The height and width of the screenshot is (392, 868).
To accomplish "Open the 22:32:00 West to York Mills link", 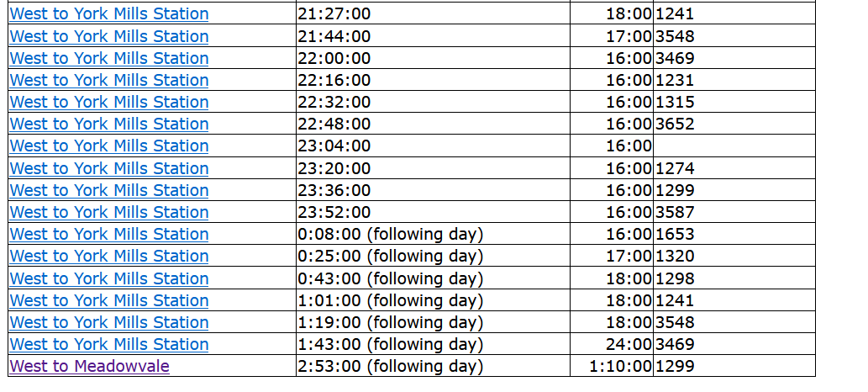I will 108,102.
